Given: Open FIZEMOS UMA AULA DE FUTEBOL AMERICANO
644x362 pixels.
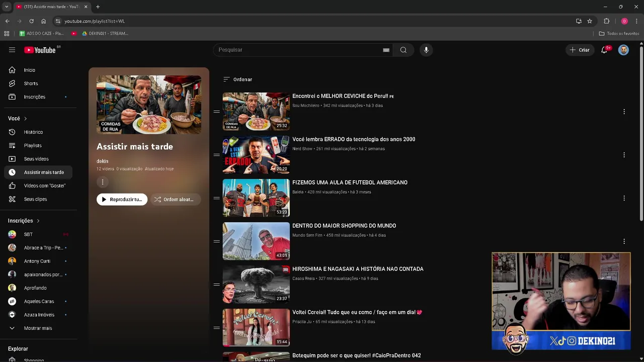Looking at the screenshot, I should tap(350, 183).
